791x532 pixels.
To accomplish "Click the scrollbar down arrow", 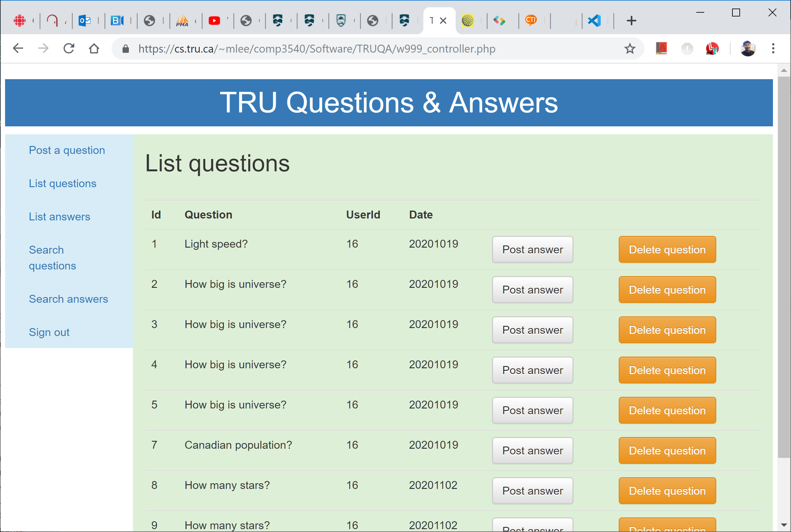I will pyautogui.click(x=783, y=525).
